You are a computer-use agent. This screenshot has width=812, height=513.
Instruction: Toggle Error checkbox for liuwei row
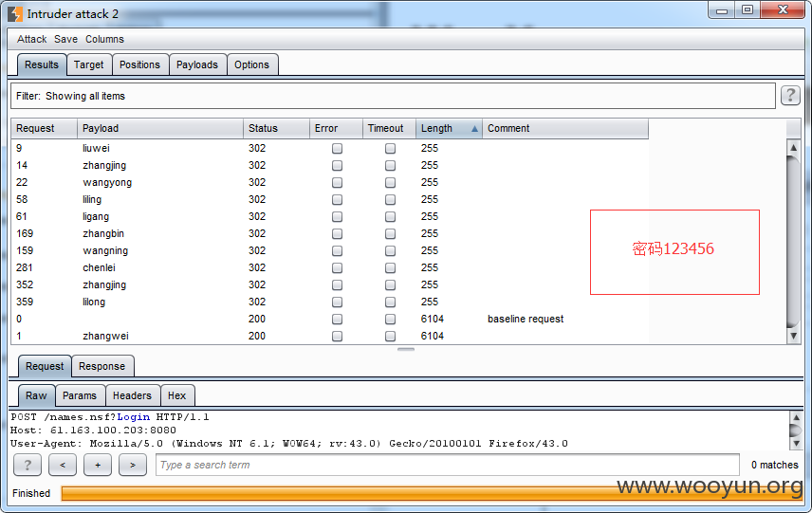(x=337, y=149)
